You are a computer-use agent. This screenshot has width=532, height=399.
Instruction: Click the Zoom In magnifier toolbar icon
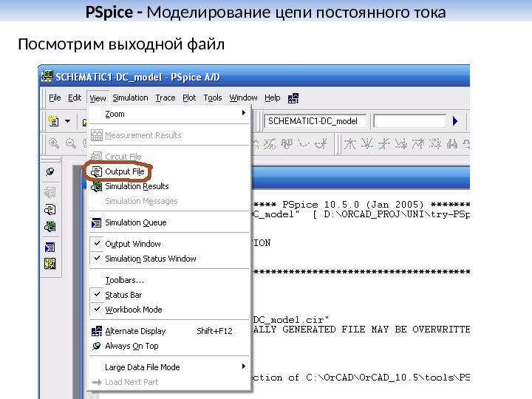[54, 144]
